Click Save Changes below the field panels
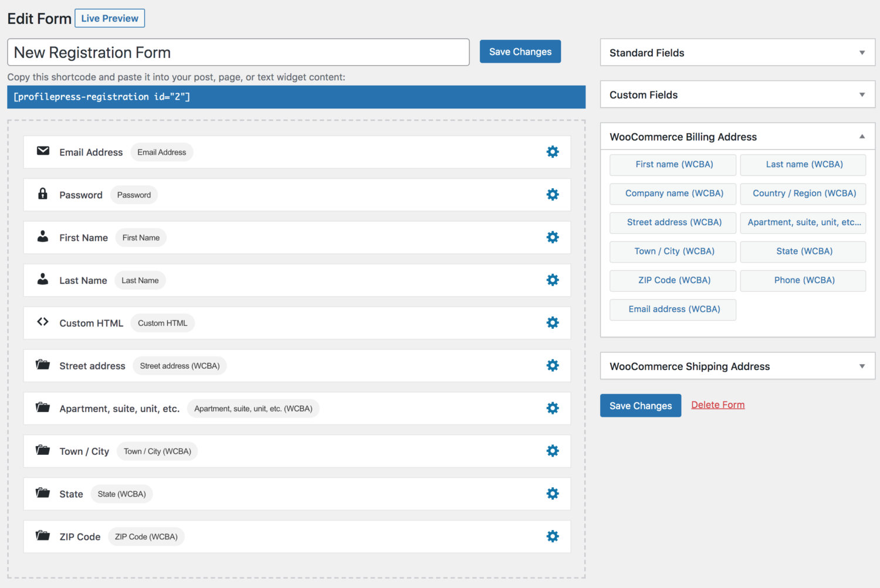The image size is (880, 588). point(641,406)
